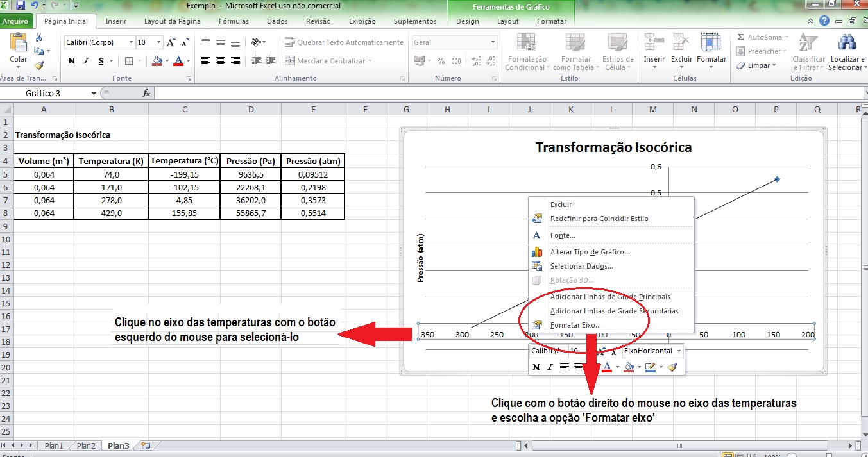Click the increase decimal places icon
868x457 pixels.
[477, 61]
